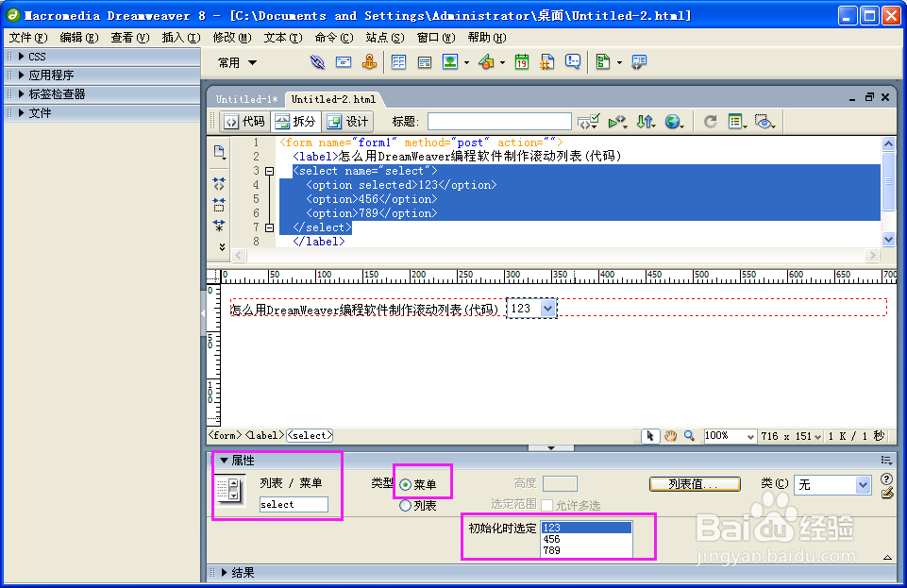Switch to 设计 view
Image resolution: width=907 pixels, height=588 pixels.
(x=348, y=122)
